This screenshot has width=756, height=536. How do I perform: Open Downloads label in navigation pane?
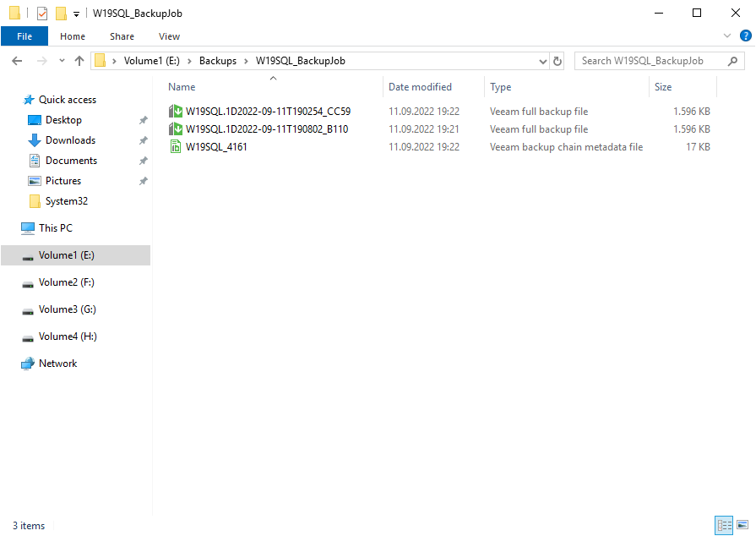(x=70, y=140)
